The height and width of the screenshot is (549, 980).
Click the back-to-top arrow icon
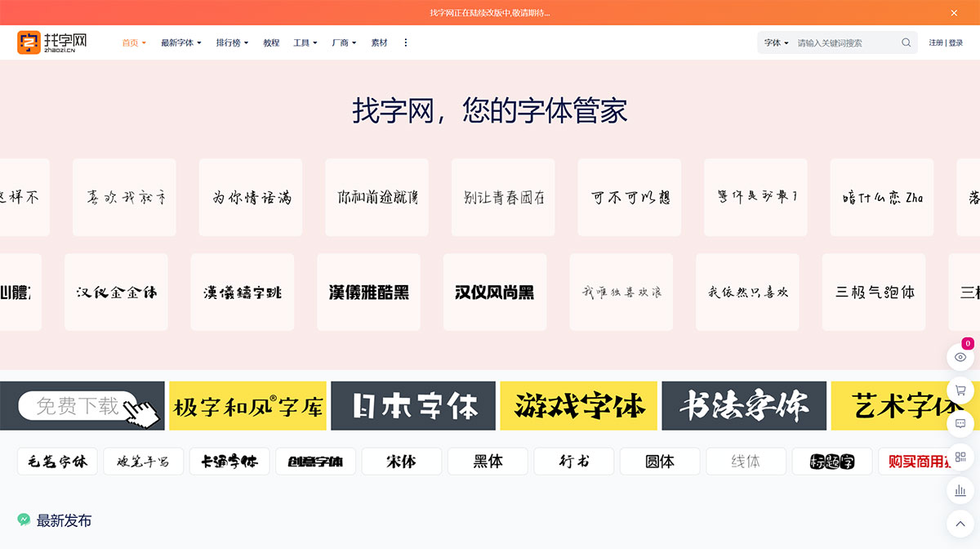pos(960,523)
